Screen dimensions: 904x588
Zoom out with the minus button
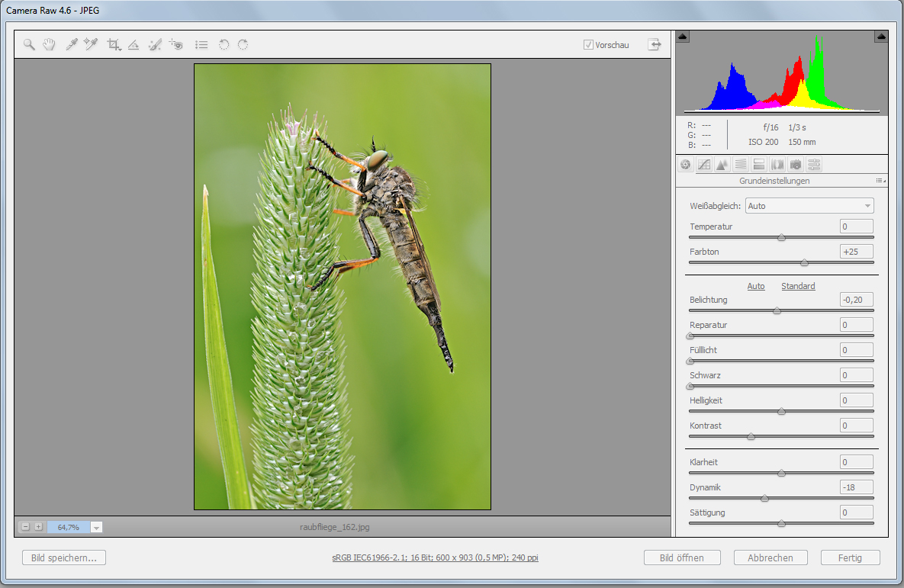[25, 527]
